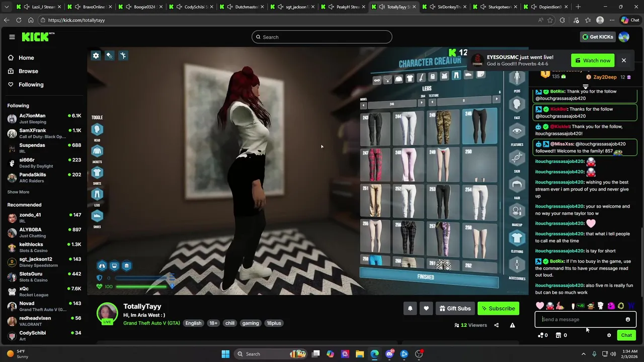Click the model number slider bar
The width and height of the screenshot is (644, 362).
tap(392, 104)
